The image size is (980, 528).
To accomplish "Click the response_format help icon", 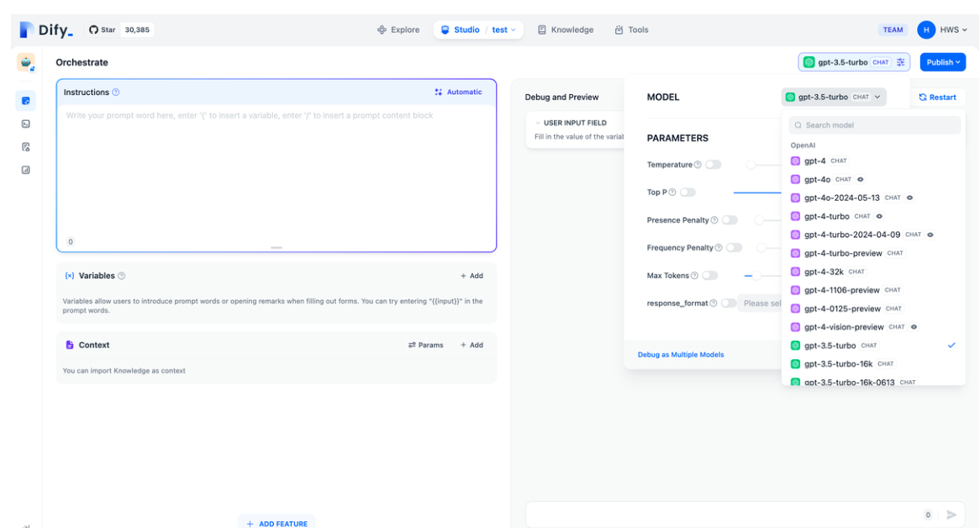I will 713,303.
